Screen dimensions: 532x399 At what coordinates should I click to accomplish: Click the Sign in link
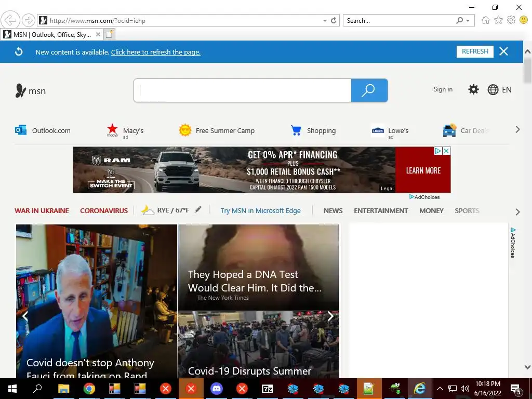click(x=443, y=89)
